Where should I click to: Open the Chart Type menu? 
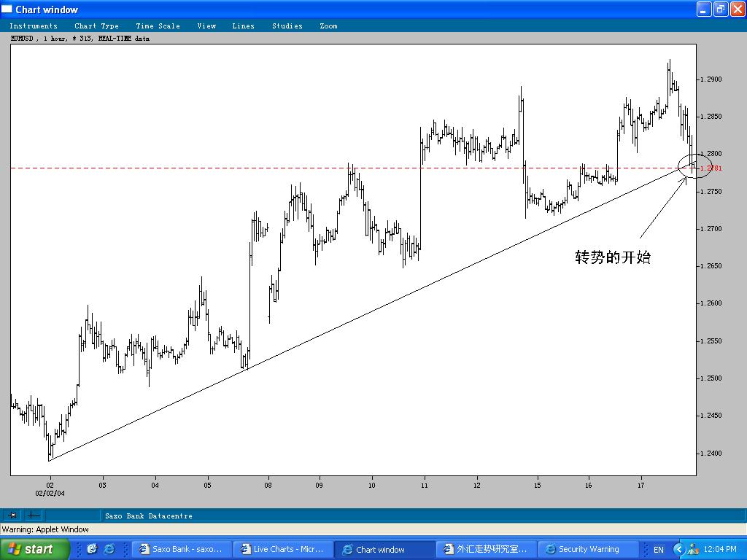click(96, 26)
